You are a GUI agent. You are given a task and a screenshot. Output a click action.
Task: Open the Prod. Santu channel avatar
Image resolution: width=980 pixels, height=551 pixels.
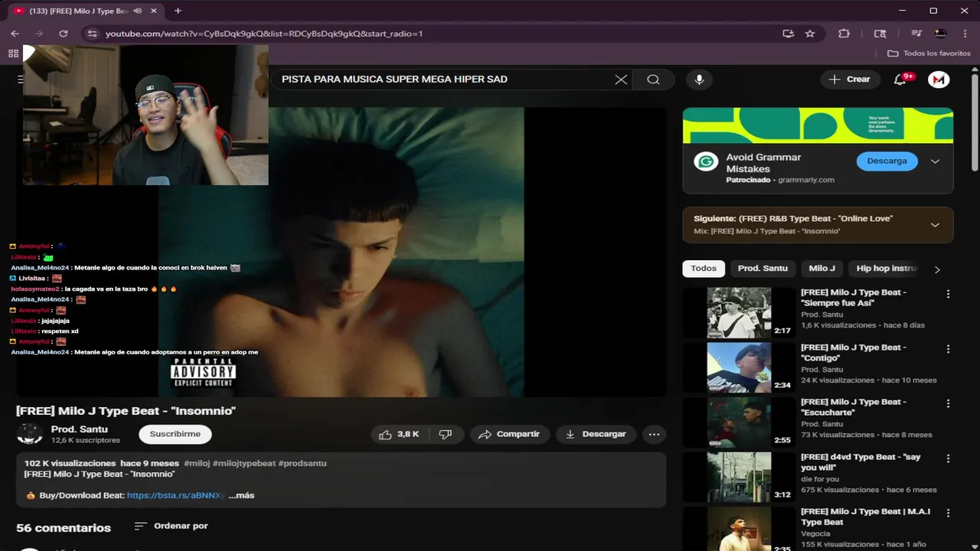pos(30,434)
